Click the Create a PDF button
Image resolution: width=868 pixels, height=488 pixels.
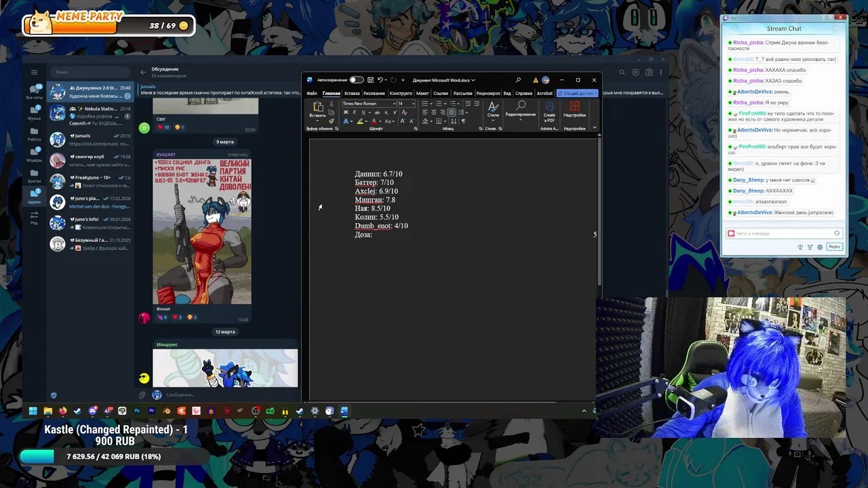[x=549, y=112]
